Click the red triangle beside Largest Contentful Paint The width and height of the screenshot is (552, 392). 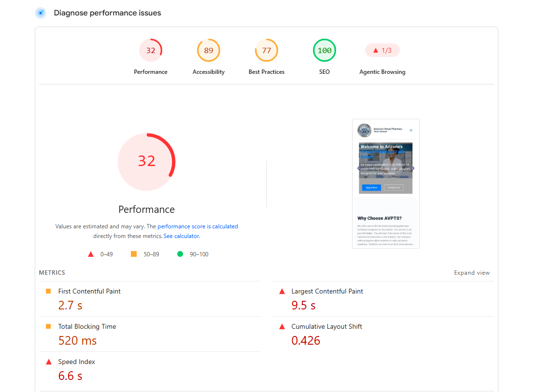(x=282, y=291)
